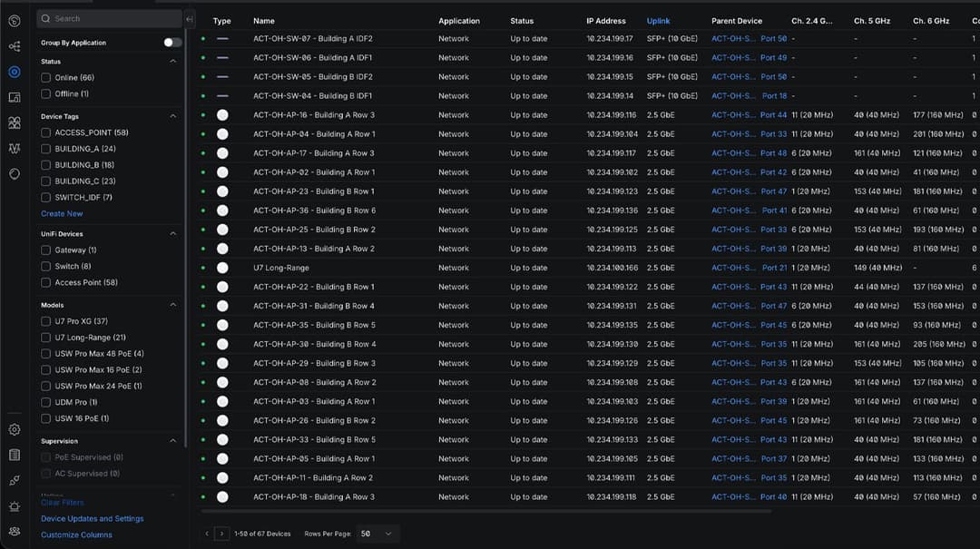980x549 pixels.
Task: Collapse the filter panel with the arrow icon
Action: [190, 19]
